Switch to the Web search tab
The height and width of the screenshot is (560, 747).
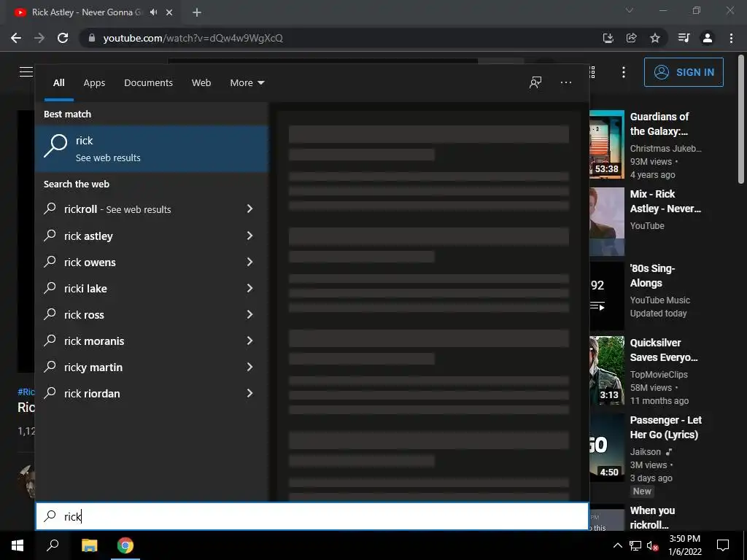[x=201, y=83]
